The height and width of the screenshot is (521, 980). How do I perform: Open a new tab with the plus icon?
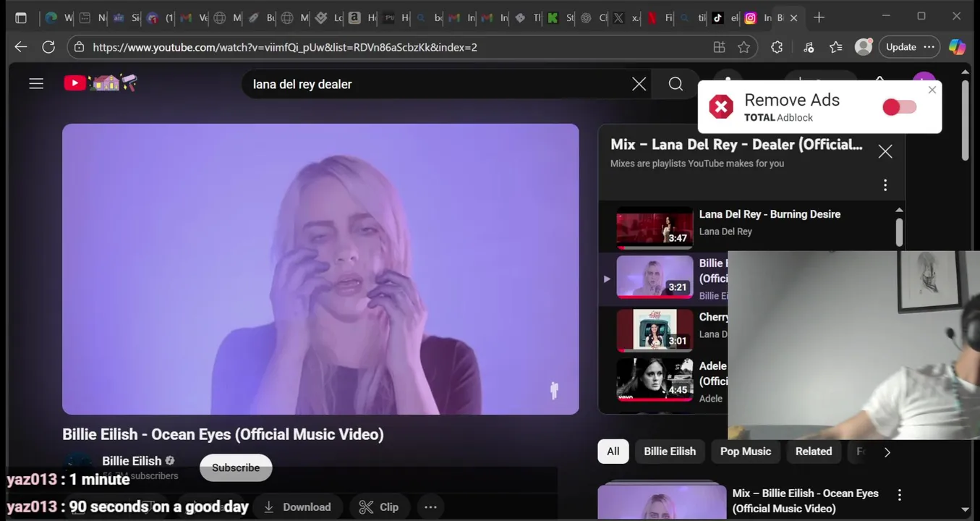(819, 17)
